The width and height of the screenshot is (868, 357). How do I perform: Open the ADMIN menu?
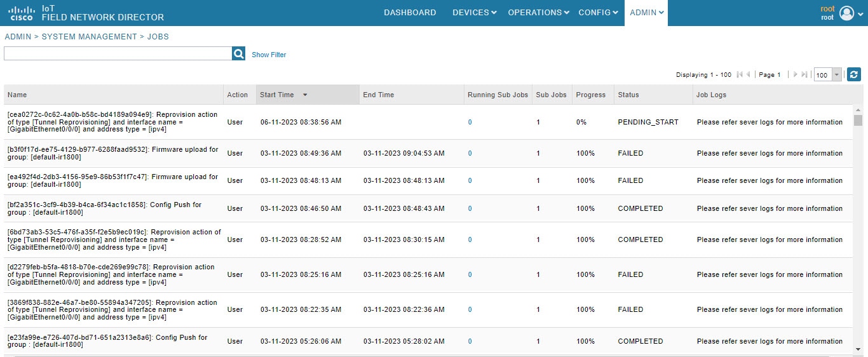click(x=646, y=13)
